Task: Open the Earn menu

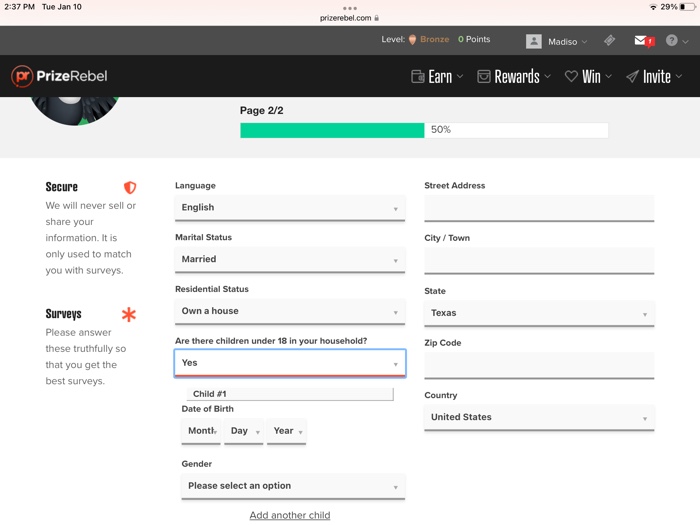Action: pos(437,76)
